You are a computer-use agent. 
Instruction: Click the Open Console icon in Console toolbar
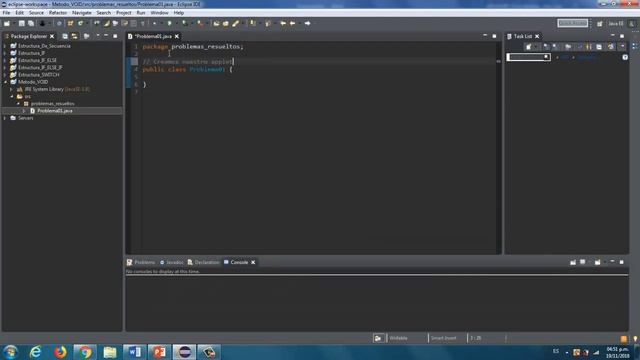coord(597,262)
